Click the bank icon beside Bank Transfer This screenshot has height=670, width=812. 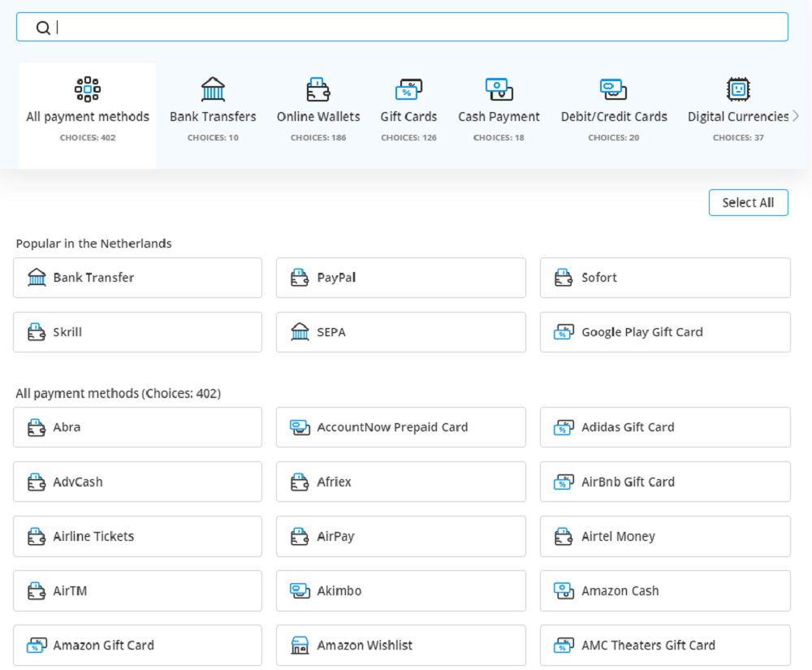37,277
